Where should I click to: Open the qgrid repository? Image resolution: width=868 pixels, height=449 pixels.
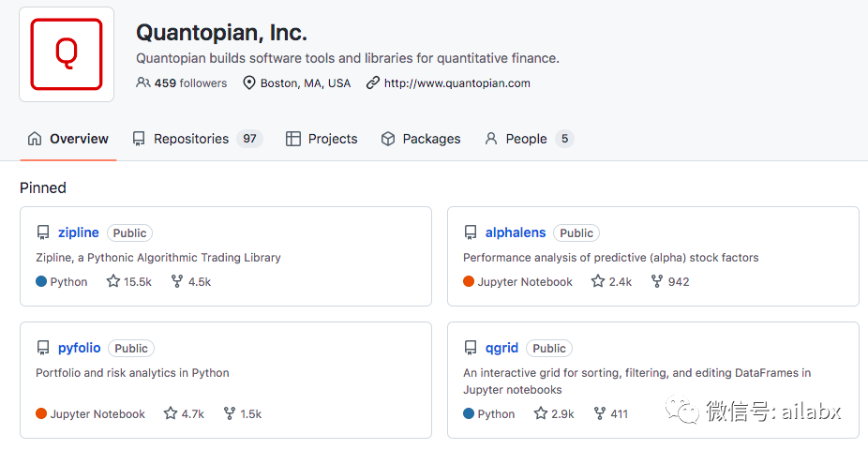502,348
